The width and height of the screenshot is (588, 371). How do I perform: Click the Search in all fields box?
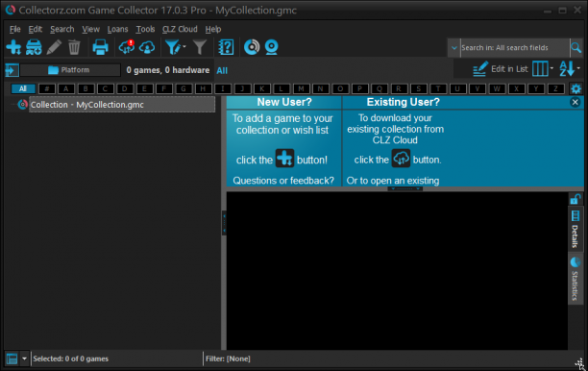point(515,48)
